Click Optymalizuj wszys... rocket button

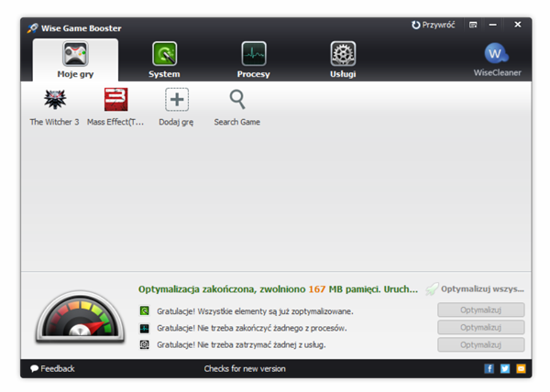[x=475, y=289]
